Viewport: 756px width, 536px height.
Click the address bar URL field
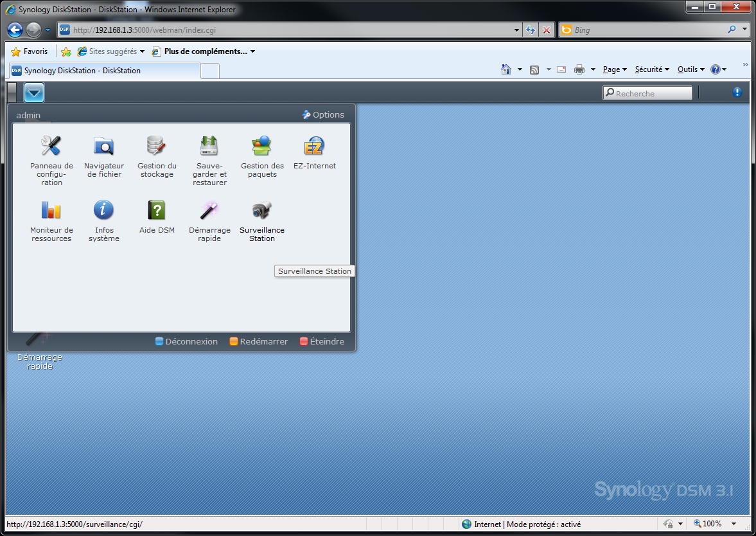point(289,30)
